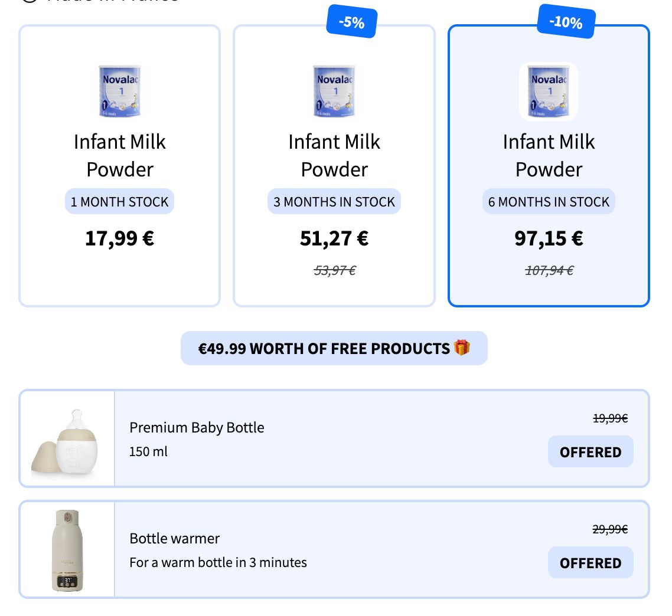This screenshot has width=672, height=616.
Task: Click the OFFERED button for the Bottle warmer
Action: pyautogui.click(x=591, y=562)
